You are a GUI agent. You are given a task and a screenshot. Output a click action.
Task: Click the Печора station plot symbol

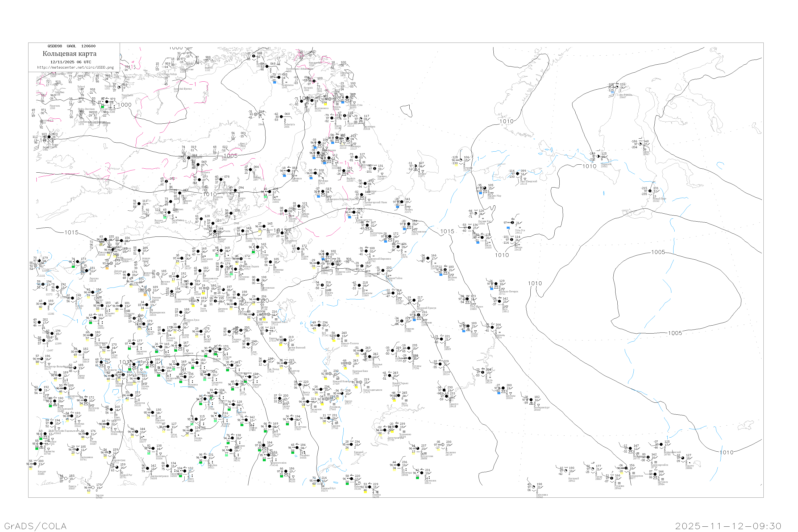(x=512, y=240)
